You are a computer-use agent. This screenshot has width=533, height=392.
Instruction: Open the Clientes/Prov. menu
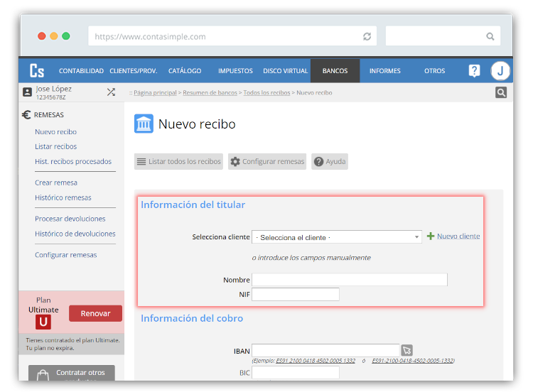[x=134, y=71]
